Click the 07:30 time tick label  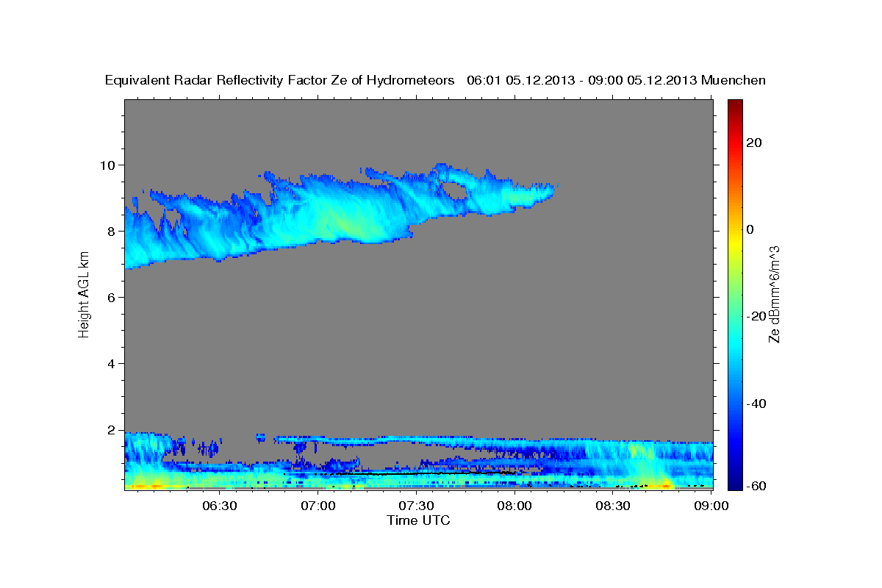416,506
